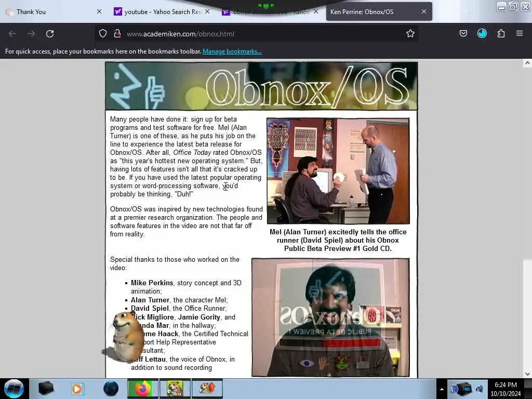Screen dimensions: 532x399
Task: Open the Box gopher taskbar item
Action: tap(175, 389)
